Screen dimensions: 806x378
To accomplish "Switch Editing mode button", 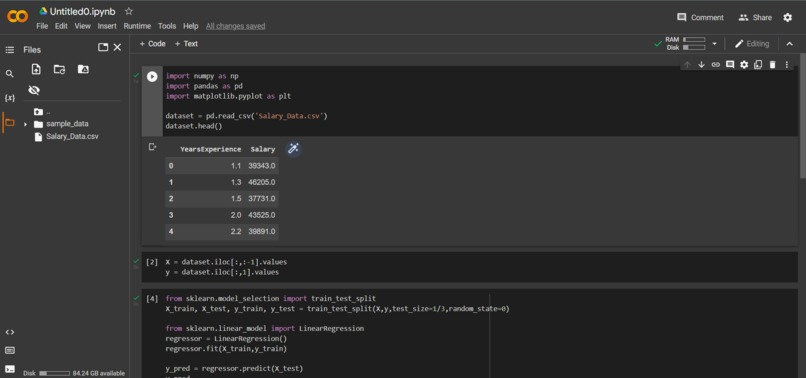I will click(752, 44).
